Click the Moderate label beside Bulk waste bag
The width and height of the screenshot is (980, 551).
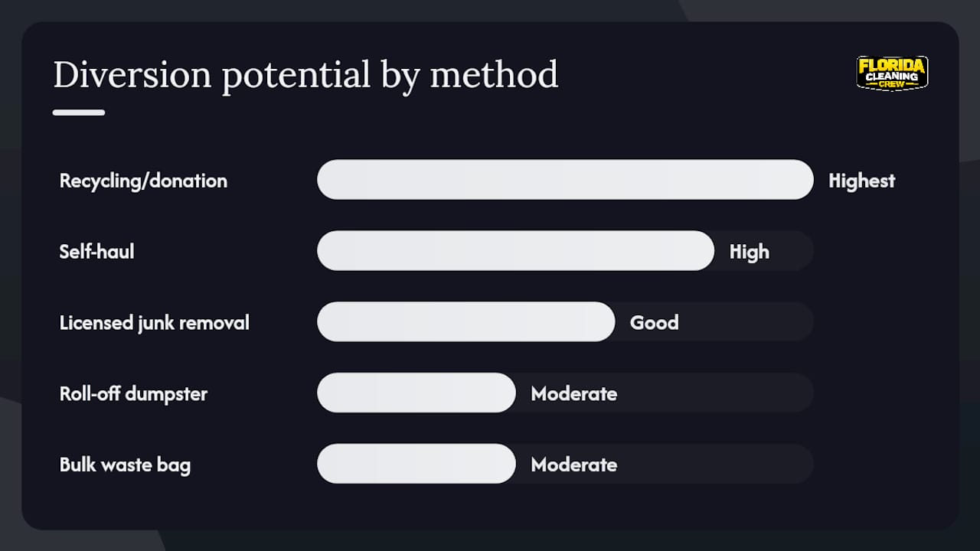573,465
